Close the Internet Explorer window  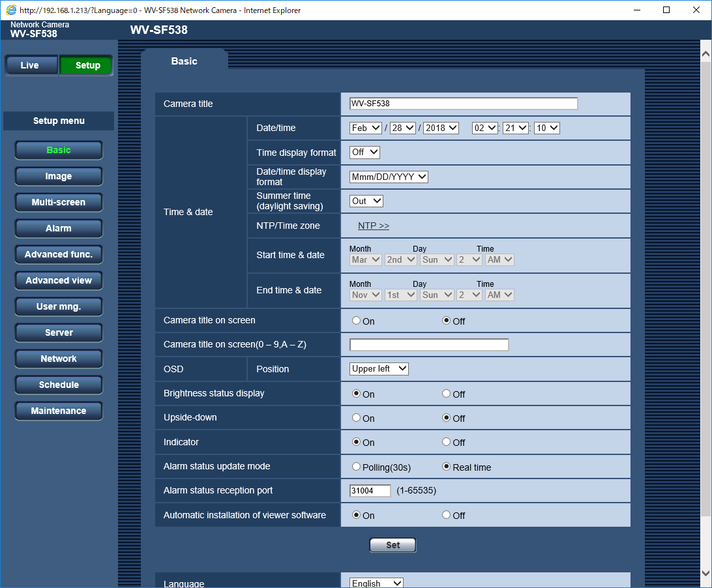(696, 10)
